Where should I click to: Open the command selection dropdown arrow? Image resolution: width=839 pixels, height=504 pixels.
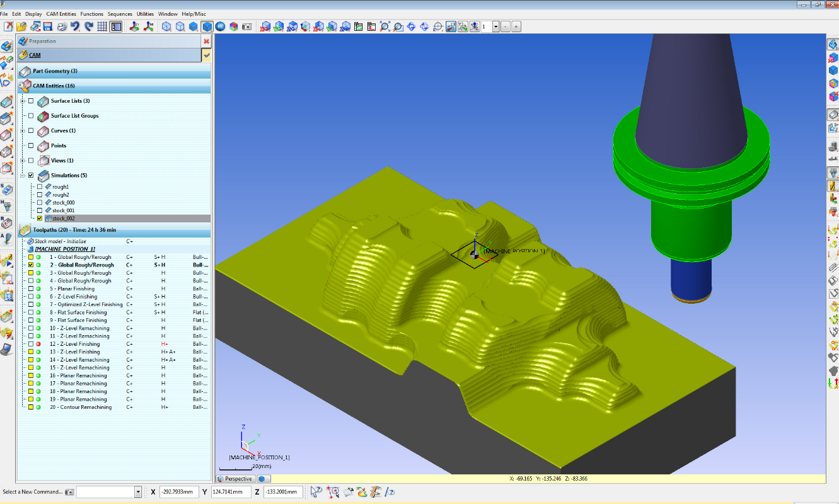click(138, 492)
